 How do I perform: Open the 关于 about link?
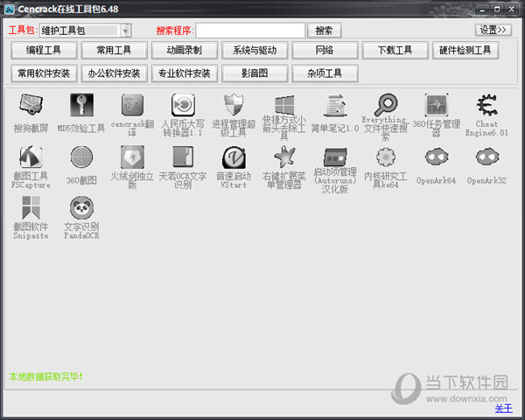coord(504,409)
